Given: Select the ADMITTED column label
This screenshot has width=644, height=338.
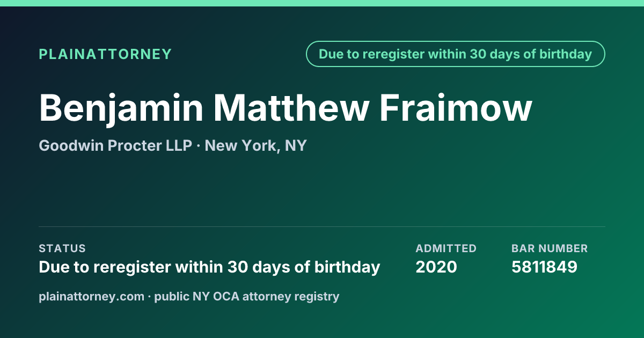Looking at the screenshot, I should 446,248.
